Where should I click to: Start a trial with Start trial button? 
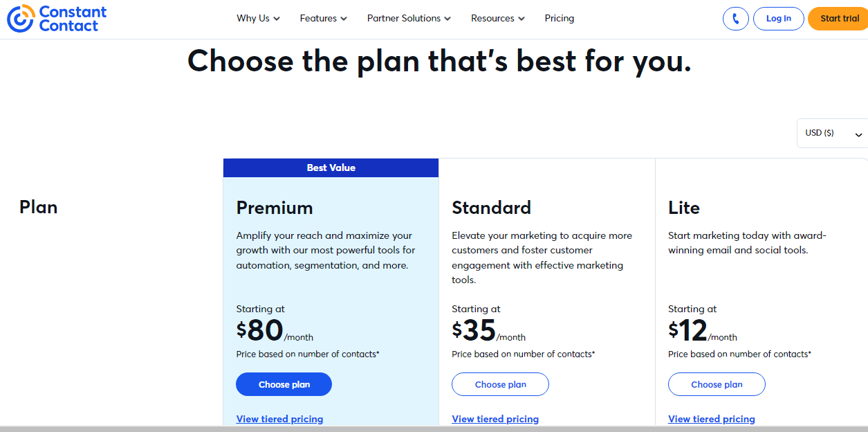[839, 19]
